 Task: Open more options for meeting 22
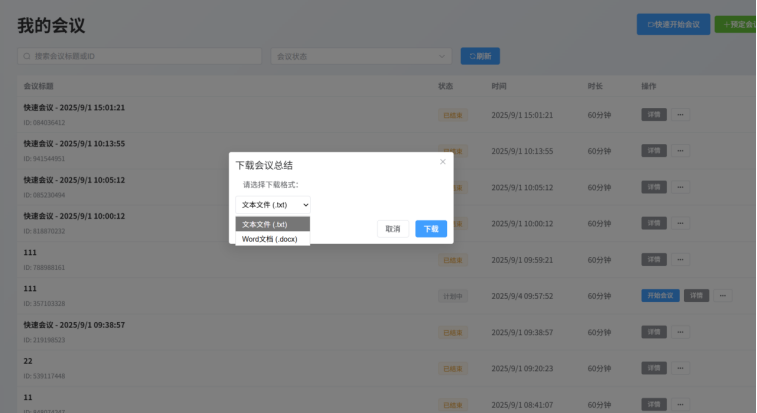[680, 368]
